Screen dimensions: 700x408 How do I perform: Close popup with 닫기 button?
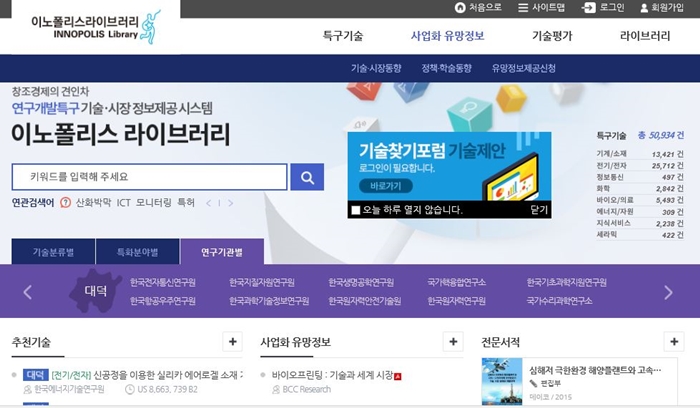[x=539, y=210]
